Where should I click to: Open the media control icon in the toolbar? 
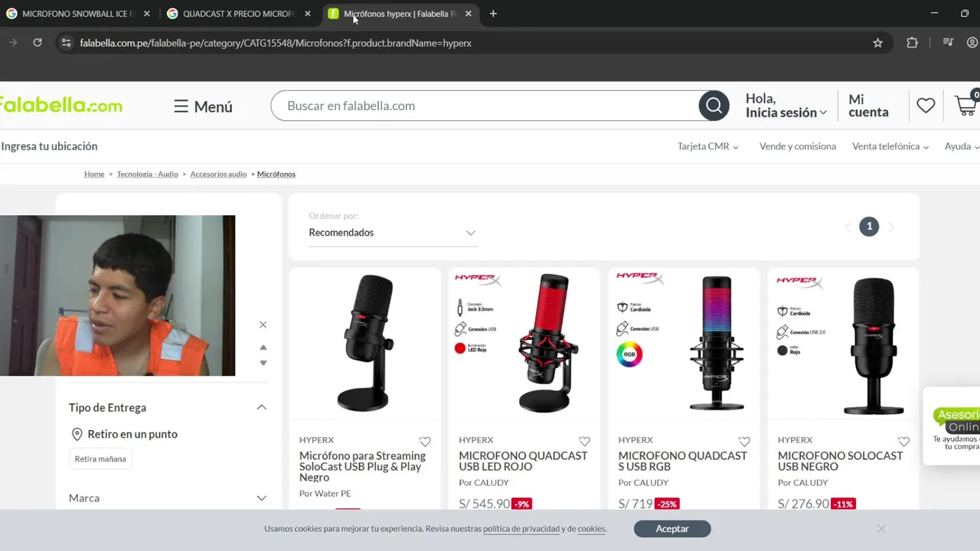[x=948, y=43]
